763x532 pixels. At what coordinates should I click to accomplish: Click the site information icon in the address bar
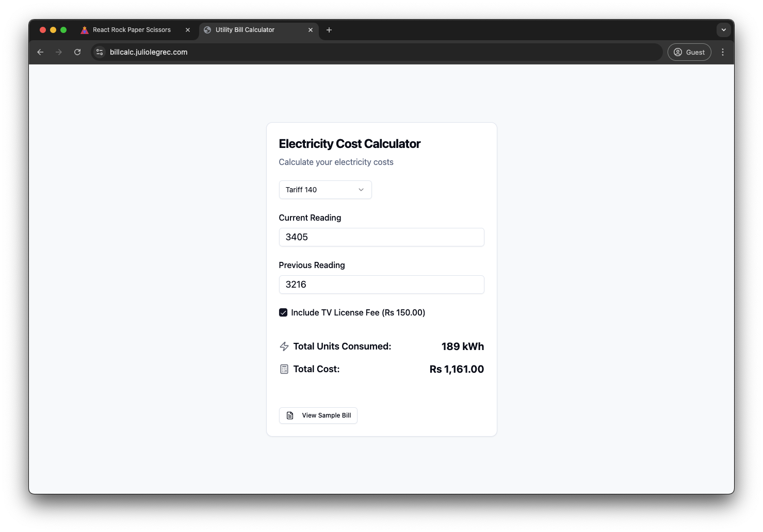99,52
